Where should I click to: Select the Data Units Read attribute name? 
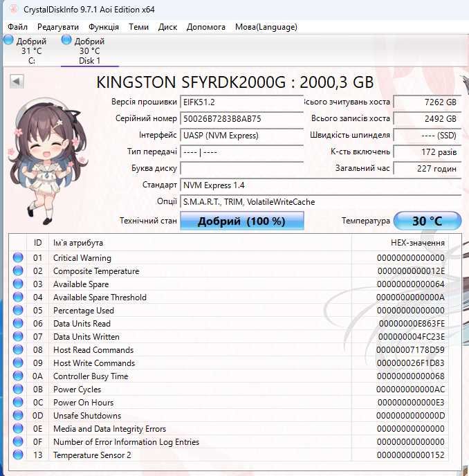pyautogui.click(x=82, y=324)
